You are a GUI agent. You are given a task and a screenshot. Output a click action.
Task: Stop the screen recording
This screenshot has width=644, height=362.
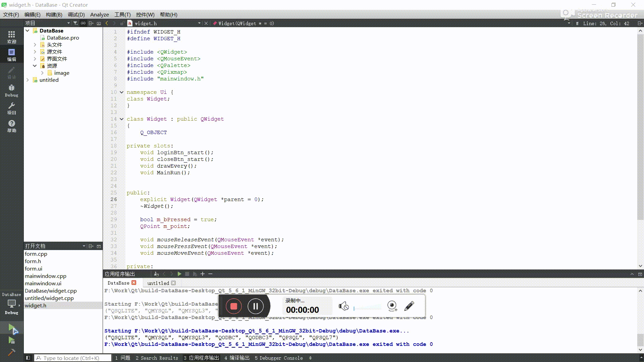coord(234,306)
